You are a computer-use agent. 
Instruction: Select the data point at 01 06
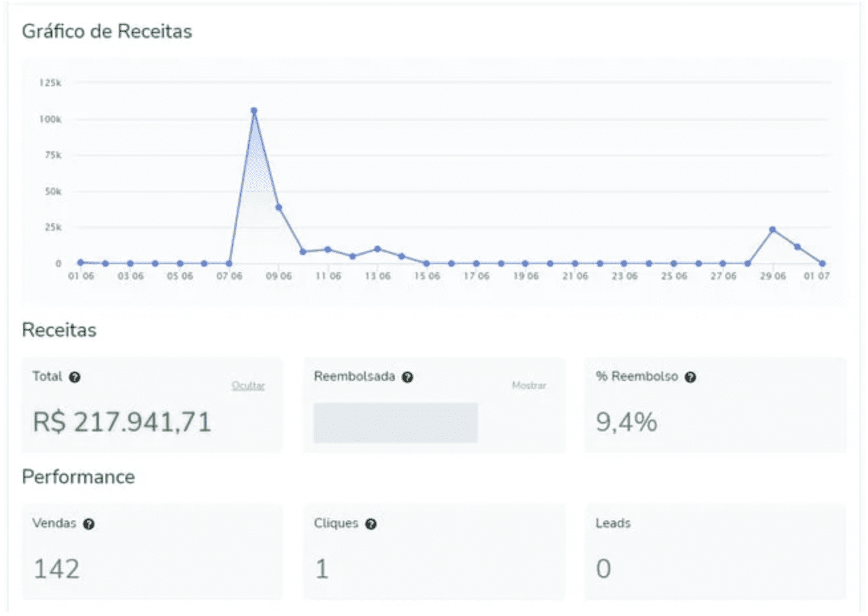pyautogui.click(x=80, y=262)
